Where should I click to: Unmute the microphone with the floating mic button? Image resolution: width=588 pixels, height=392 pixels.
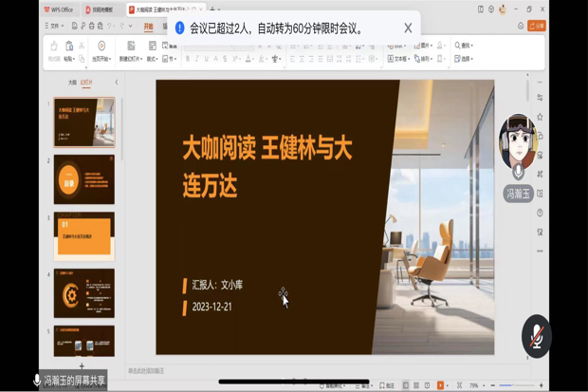[x=536, y=336]
